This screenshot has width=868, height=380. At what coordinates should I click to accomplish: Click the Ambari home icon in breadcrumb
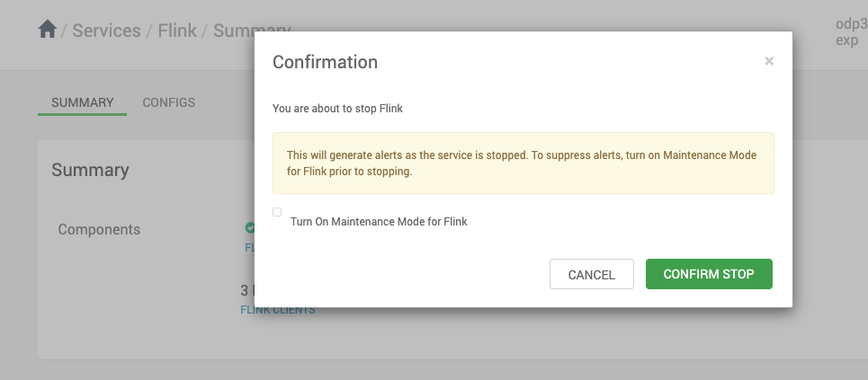pyautogui.click(x=48, y=30)
